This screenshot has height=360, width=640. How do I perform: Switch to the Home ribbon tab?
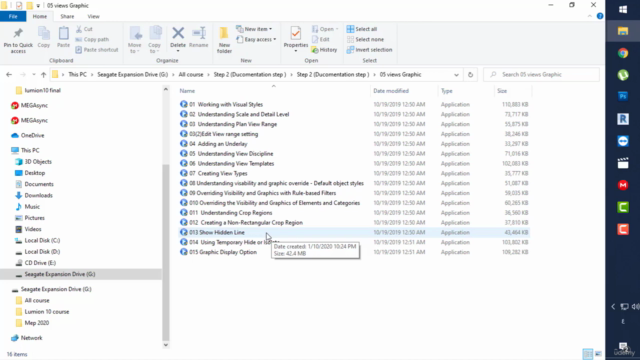pyautogui.click(x=40, y=16)
